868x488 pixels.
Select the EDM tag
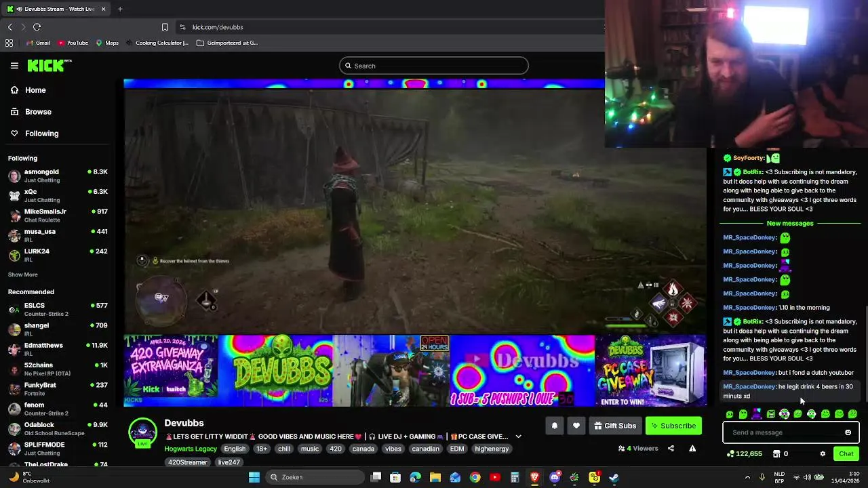(x=457, y=449)
